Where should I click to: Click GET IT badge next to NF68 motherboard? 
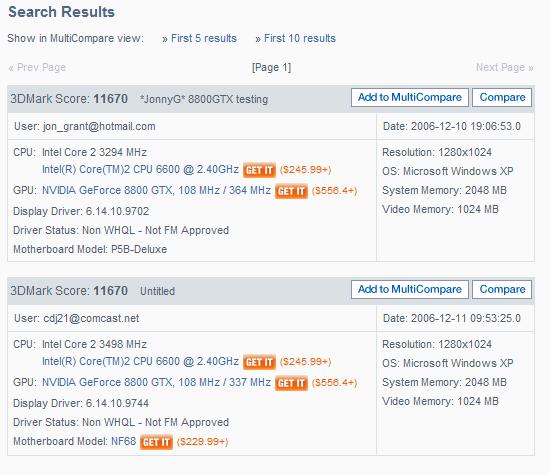[x=156, y=442]
